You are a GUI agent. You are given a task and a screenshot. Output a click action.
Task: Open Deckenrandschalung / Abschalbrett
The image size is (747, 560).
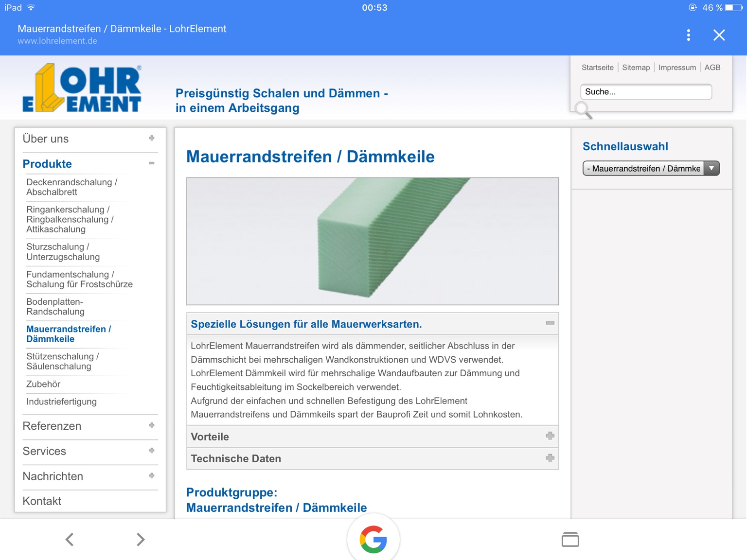(72, 187)
